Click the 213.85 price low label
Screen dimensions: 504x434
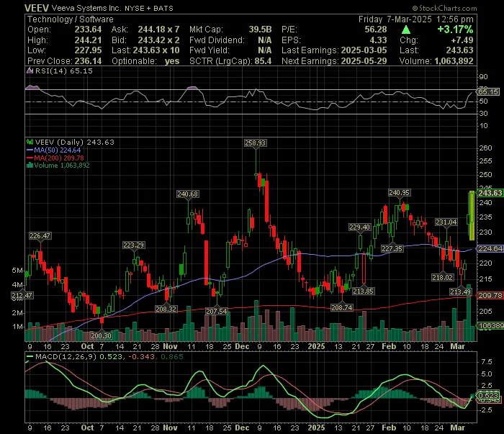(x=363, y=291)
